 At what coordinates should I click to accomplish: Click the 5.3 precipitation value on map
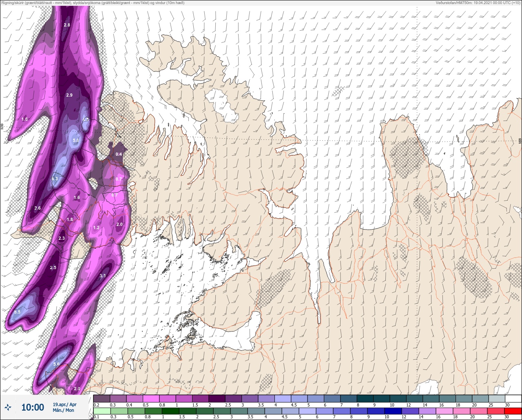coord(55,179)
